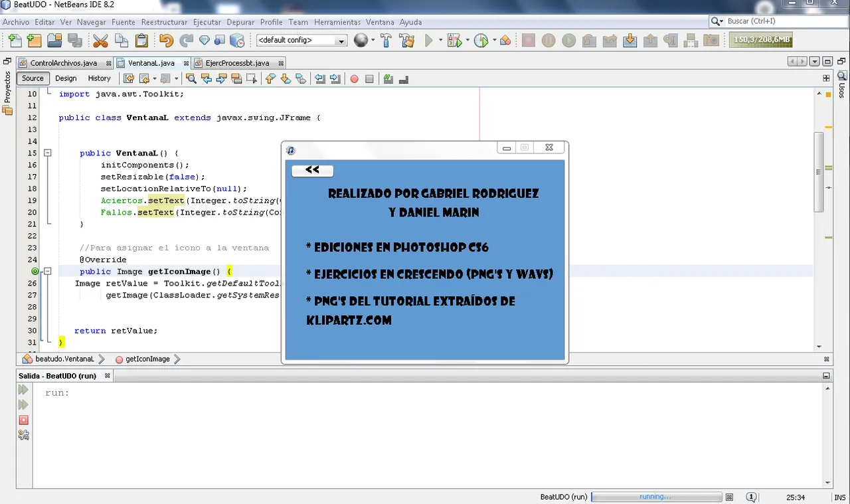850x504 pixels.
Task: Select getIconImage in breadcrumb bar
Action: pyautogui.click(x=147, y=359)
